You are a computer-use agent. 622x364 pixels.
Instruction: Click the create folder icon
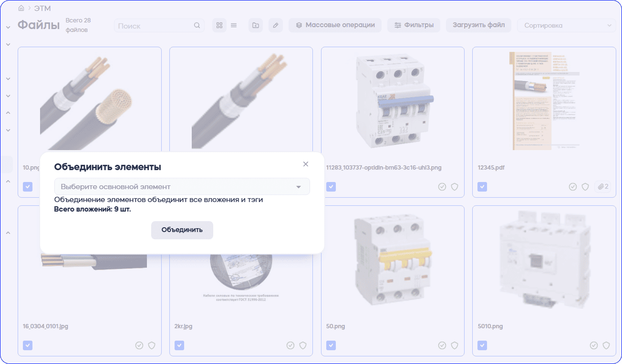[256, 25]
